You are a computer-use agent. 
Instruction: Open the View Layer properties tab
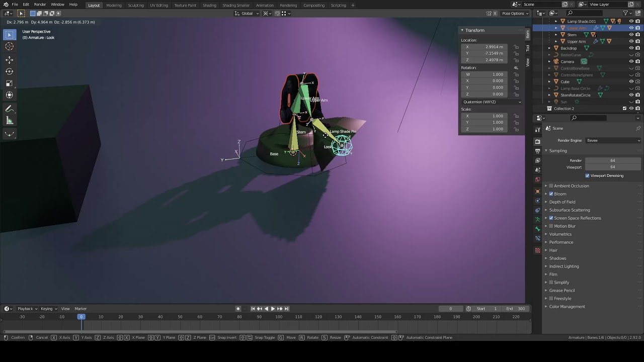click(537, 160)
